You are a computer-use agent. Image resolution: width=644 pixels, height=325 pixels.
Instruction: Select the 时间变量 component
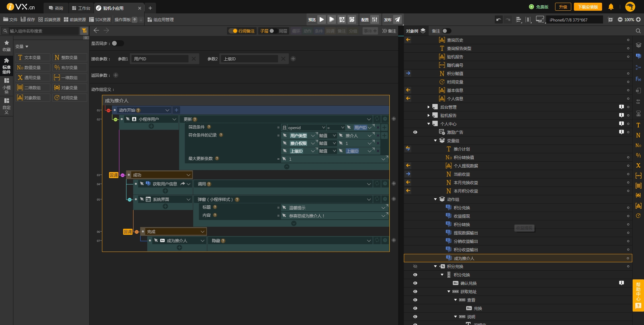[x=70, y=98]
